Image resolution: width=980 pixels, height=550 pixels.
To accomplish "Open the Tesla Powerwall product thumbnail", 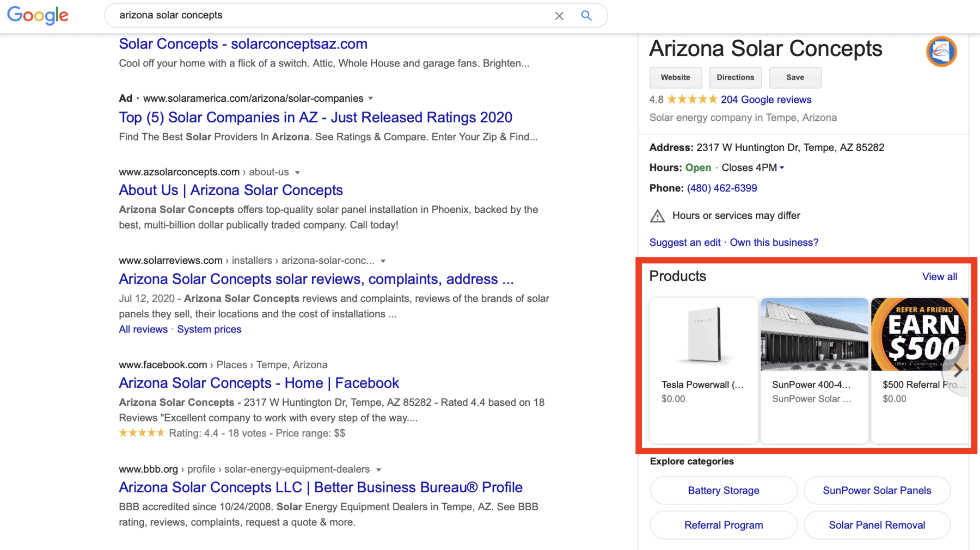I will 703,335.
